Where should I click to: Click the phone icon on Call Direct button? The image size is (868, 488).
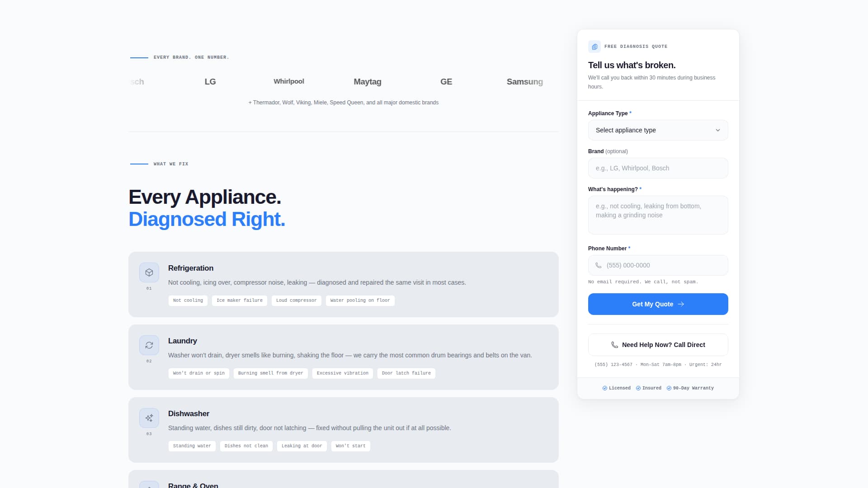615,345
